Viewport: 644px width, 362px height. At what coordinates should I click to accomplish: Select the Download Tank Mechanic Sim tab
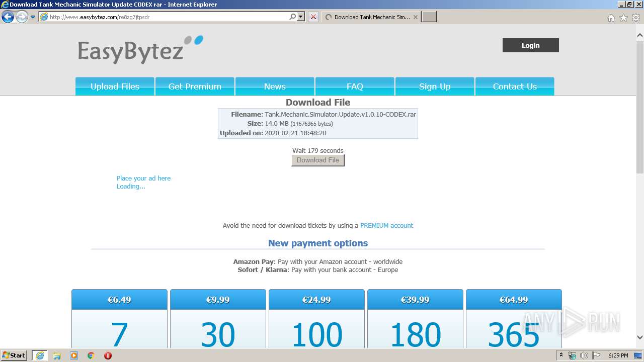click(x=371, y=17)
